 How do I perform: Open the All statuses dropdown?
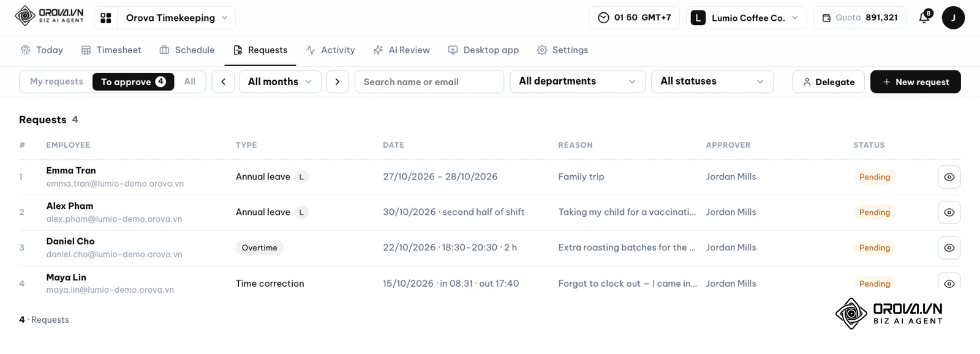click(x=712, y=81)
